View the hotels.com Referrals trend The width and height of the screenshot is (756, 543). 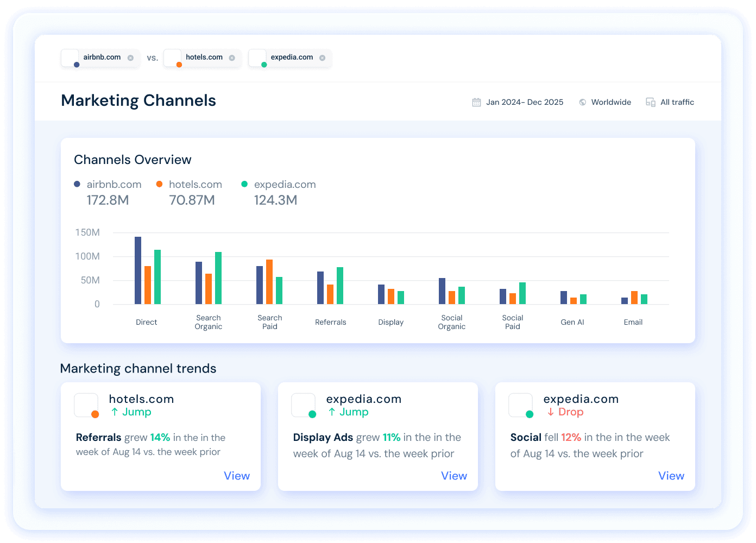(x=237, y=476)
